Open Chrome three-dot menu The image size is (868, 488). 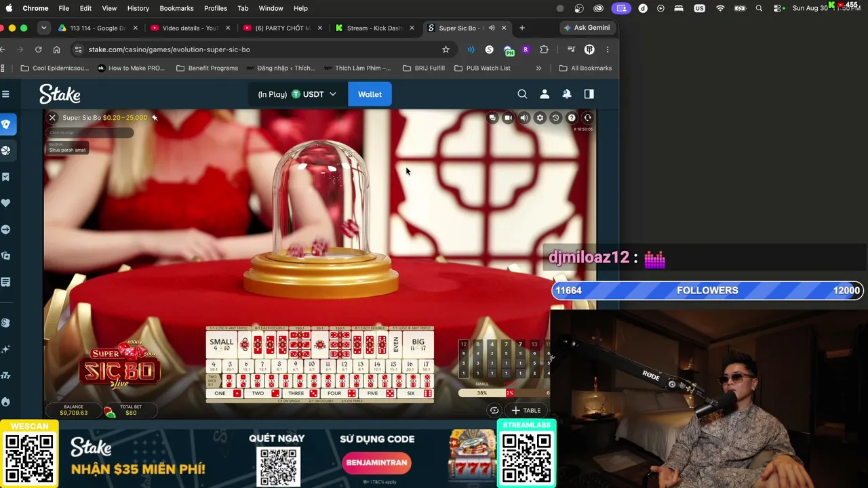(x=608, y=49)
